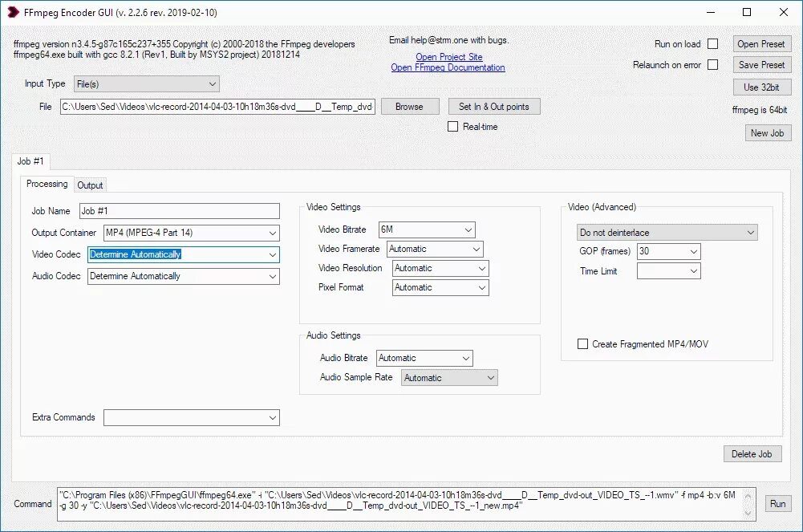Expand the Video Resolution dropdown
Viewport: 803px width, 532px height.
pos(441,268)
